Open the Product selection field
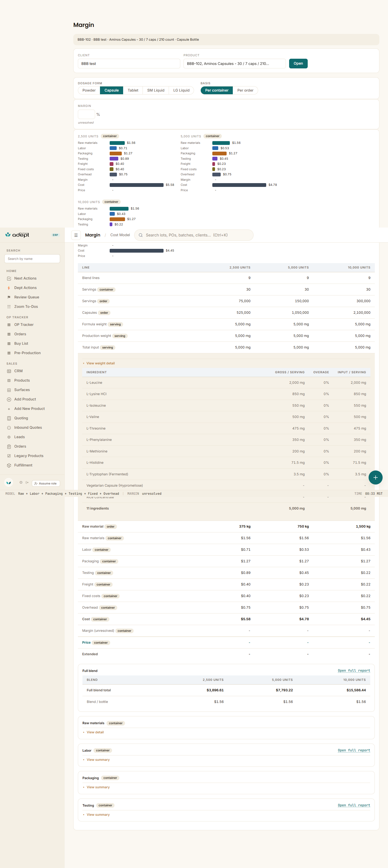 pyautogui.click(x=235, y=64)
